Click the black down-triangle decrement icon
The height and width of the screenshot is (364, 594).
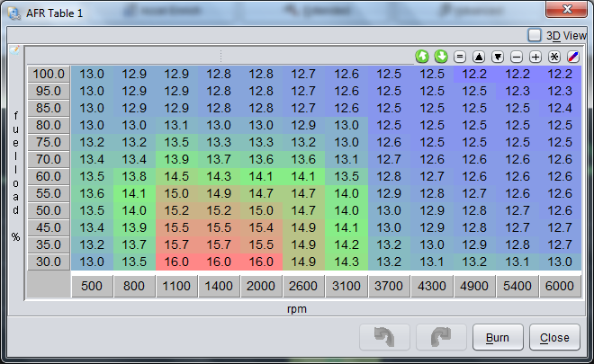498,57
